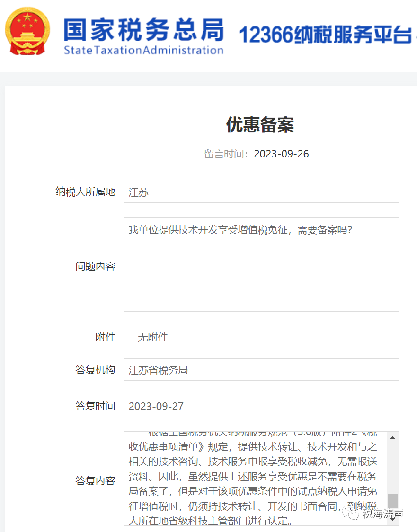The height and width of the screenshot is (532, 417).
Task: Click the WeChat watermark icon
Action: 352,514
